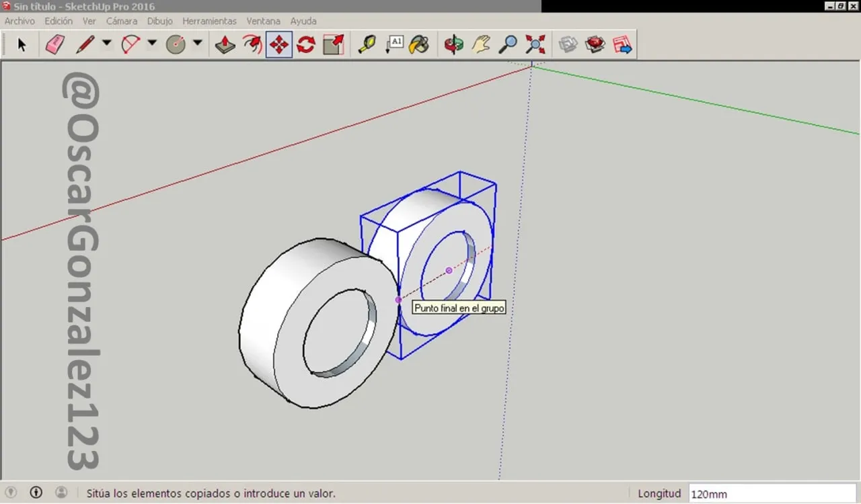Open the Archivo menu
This screenshot has height=504, width=861.
pos(20,21)
